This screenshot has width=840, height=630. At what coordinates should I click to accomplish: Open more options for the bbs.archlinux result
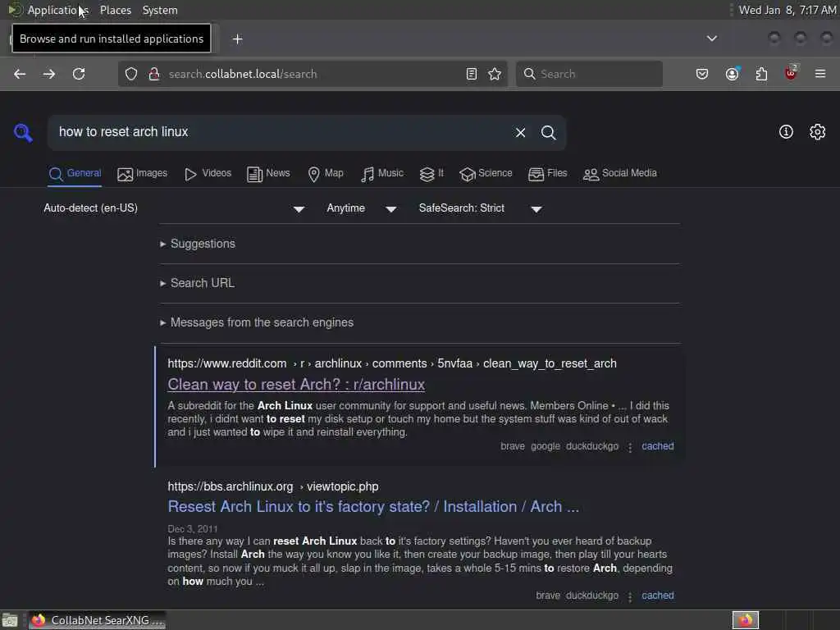point(630,596)
